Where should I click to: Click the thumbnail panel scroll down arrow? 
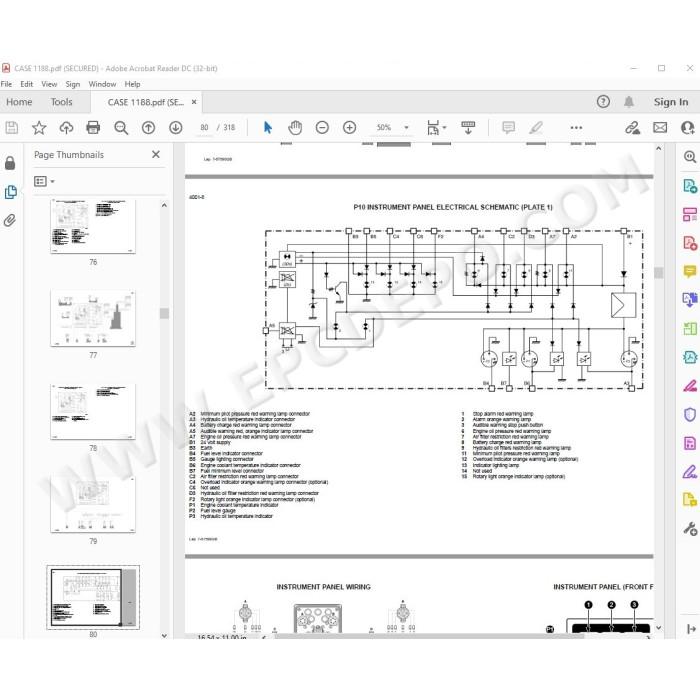point(164,635)
